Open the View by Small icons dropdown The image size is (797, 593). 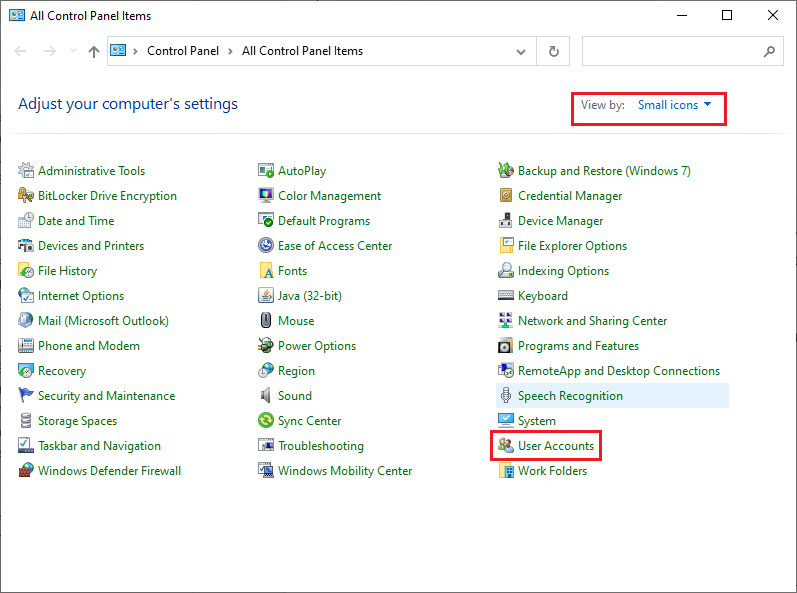pyautogui.click(x=675, y=105)
